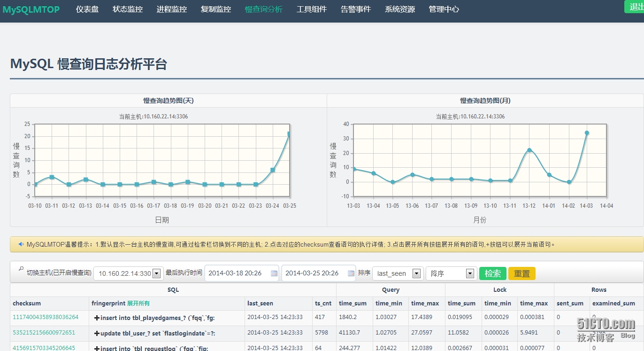The height and width of the screenshot is (351, 644).
Task: Click the 13-12 peak point on monthly chart
Action: tap(529, 150)
